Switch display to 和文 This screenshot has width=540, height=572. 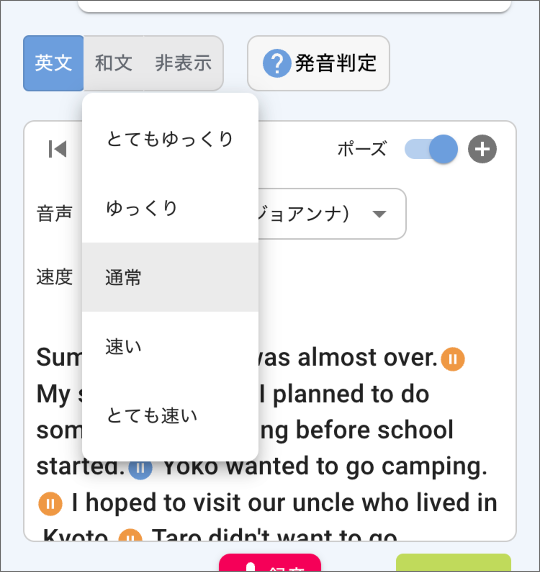[113, 63]
